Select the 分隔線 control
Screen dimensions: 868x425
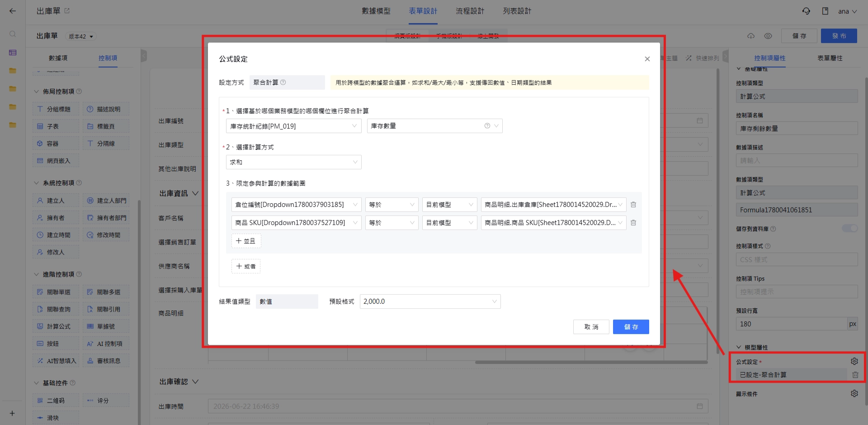[x=106, y=143]
